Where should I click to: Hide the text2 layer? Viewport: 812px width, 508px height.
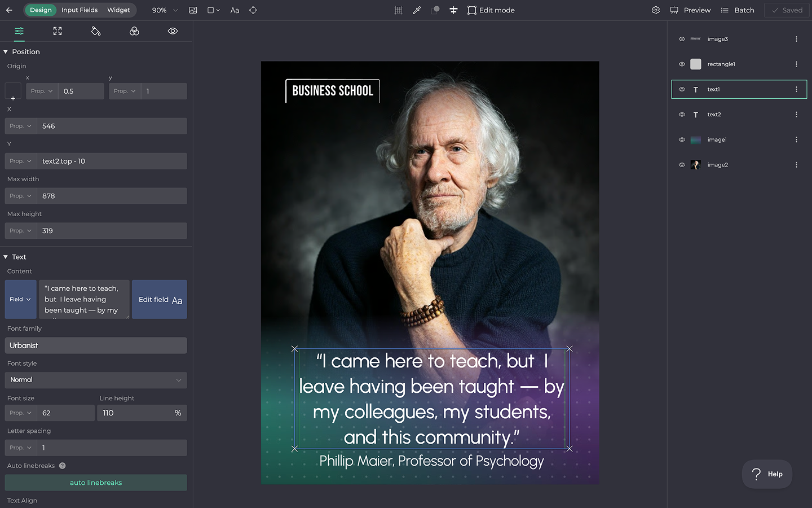[x=682, y=115]
